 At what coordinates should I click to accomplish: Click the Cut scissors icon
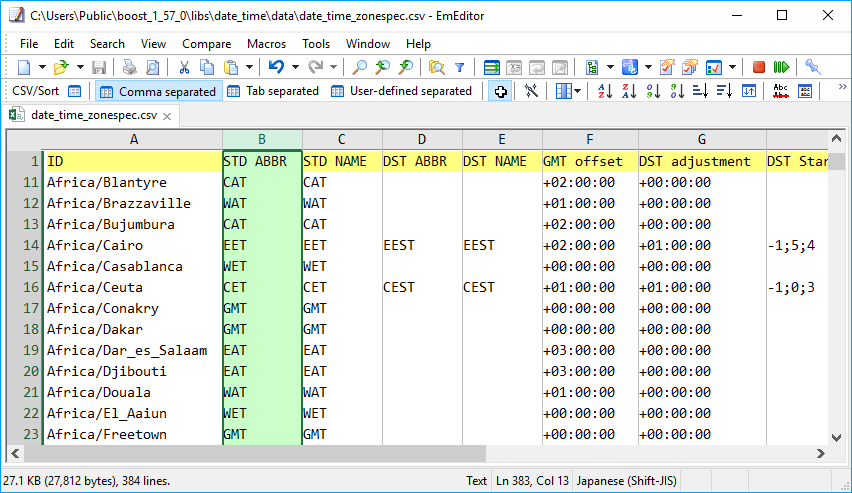click(184, 67)
